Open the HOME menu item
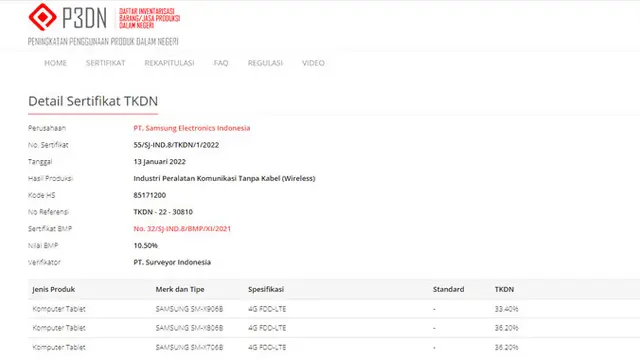The width and height of the screenshot is (640, 360). coord(56,63)
